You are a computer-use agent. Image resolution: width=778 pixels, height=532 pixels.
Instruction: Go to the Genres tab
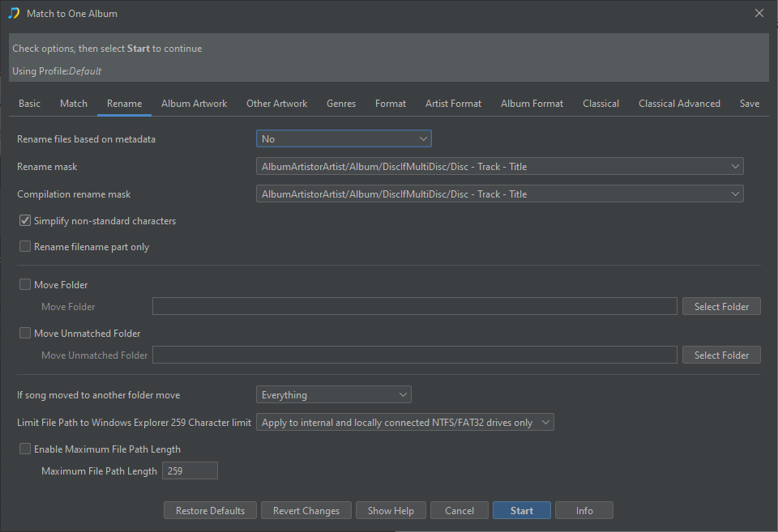[341, 104]
